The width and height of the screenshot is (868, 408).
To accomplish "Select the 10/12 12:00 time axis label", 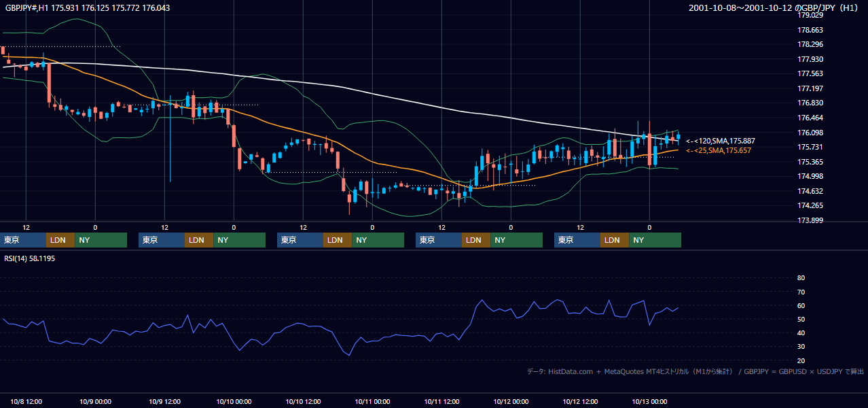I will [581, 401].
